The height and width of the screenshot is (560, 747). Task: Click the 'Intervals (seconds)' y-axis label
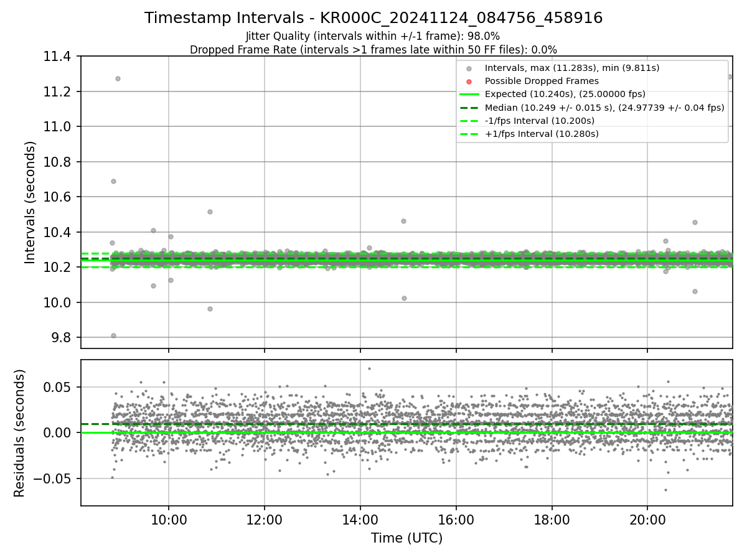pos(31,202)
